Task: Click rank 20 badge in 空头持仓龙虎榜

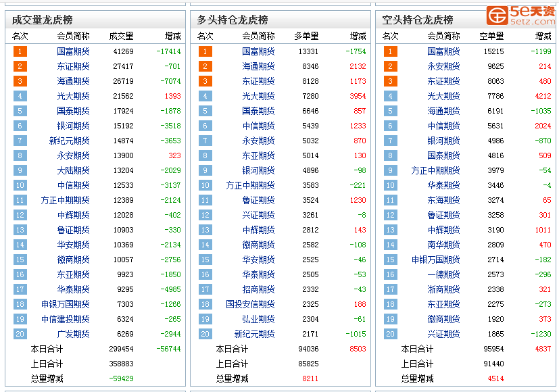Action: click(x=391, y=334)
